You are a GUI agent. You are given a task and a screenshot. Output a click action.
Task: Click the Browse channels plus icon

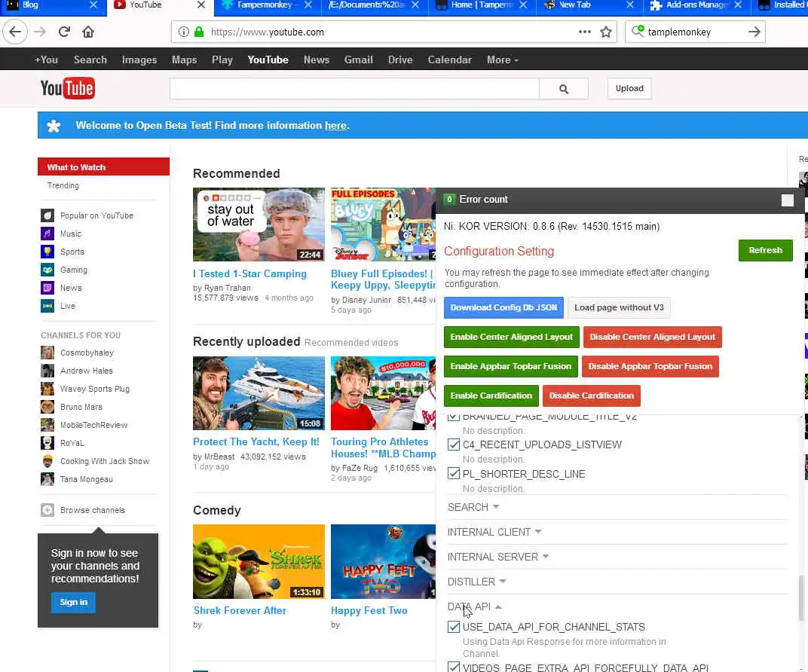[x=47, y=510]
